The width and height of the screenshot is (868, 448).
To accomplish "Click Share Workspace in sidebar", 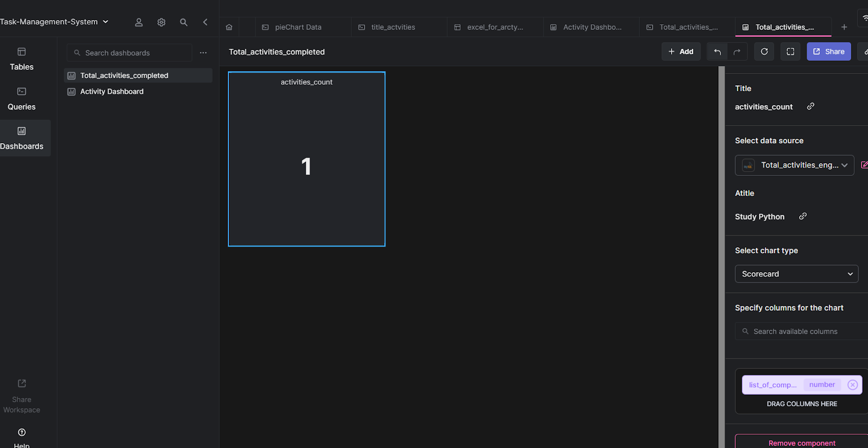I will point(22,396).
